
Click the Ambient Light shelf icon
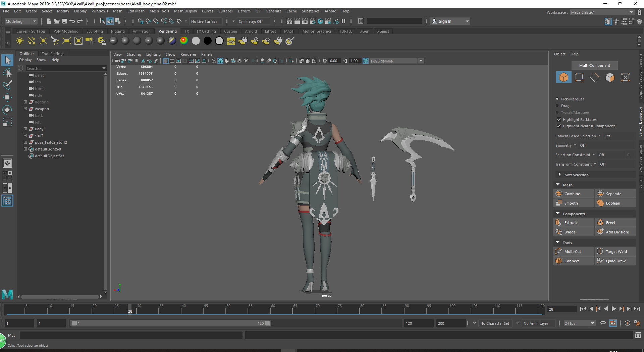20,41
